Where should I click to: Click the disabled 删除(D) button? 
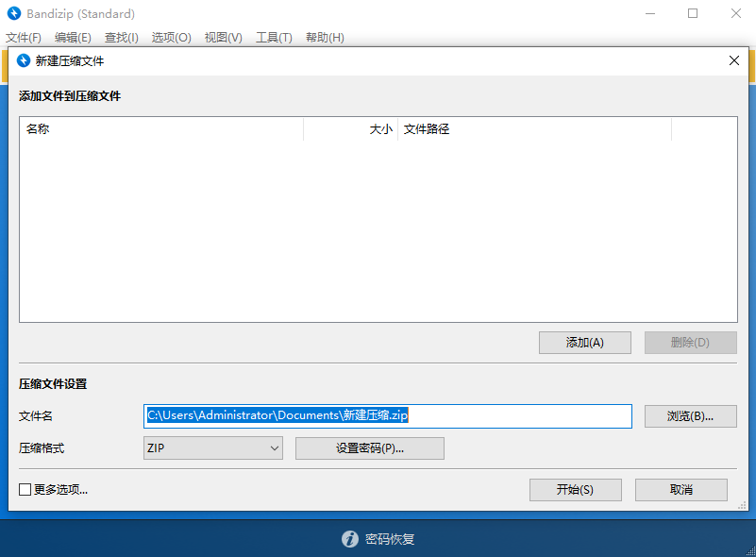pos(690,343)
